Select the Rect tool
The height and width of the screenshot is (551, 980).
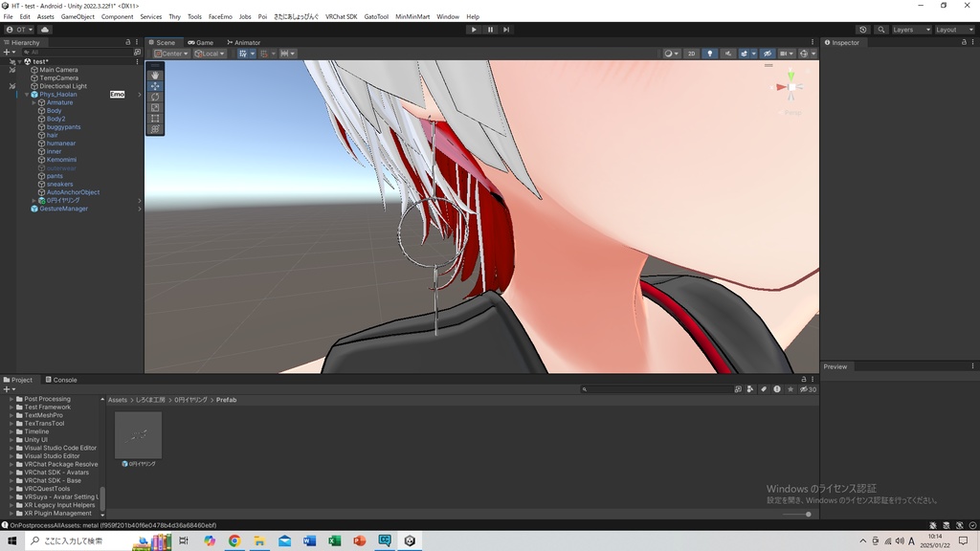pyautogui.click(x=155, y=118)
